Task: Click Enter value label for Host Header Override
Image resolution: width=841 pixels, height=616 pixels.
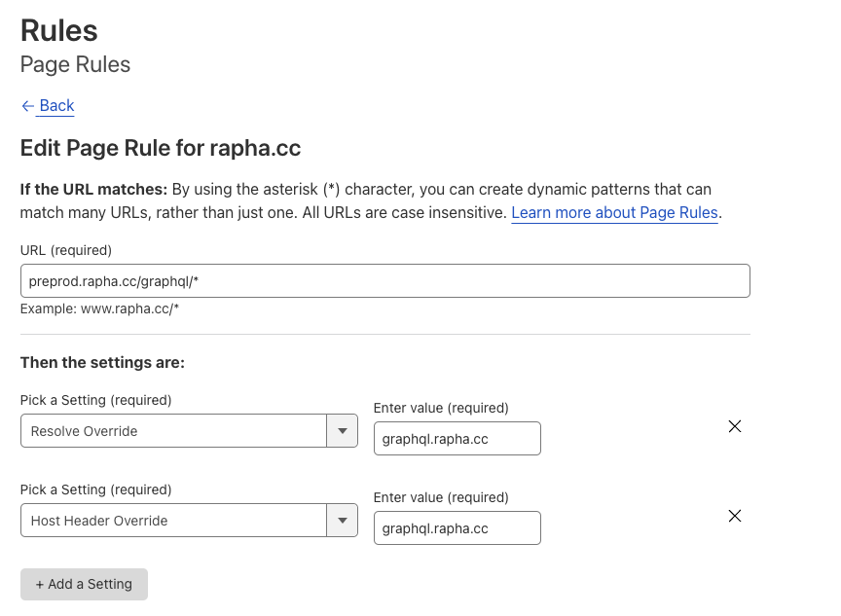Action: 441,497
